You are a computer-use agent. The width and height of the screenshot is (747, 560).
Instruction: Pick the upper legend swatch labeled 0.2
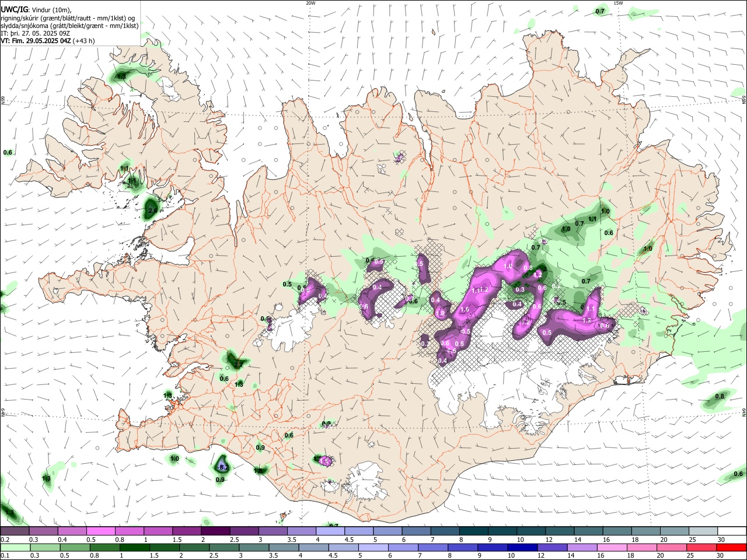click(15, 531)
